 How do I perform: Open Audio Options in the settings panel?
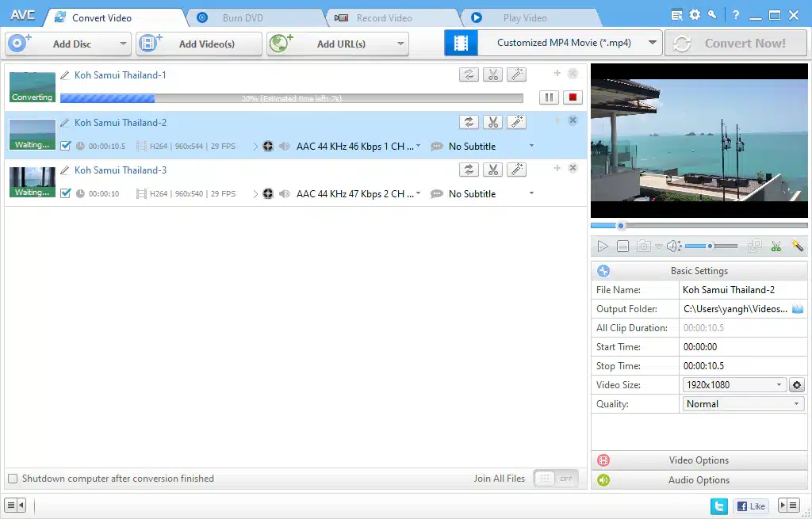[698, 479]
